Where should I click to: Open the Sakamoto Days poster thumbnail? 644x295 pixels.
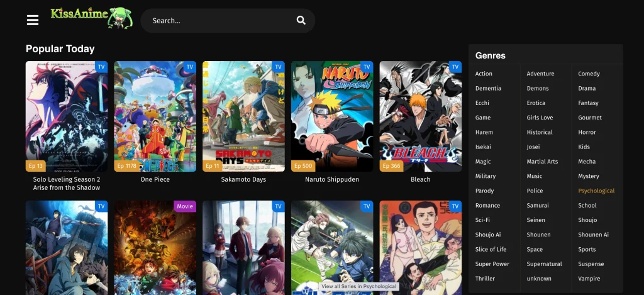click(x=243, y=116)
